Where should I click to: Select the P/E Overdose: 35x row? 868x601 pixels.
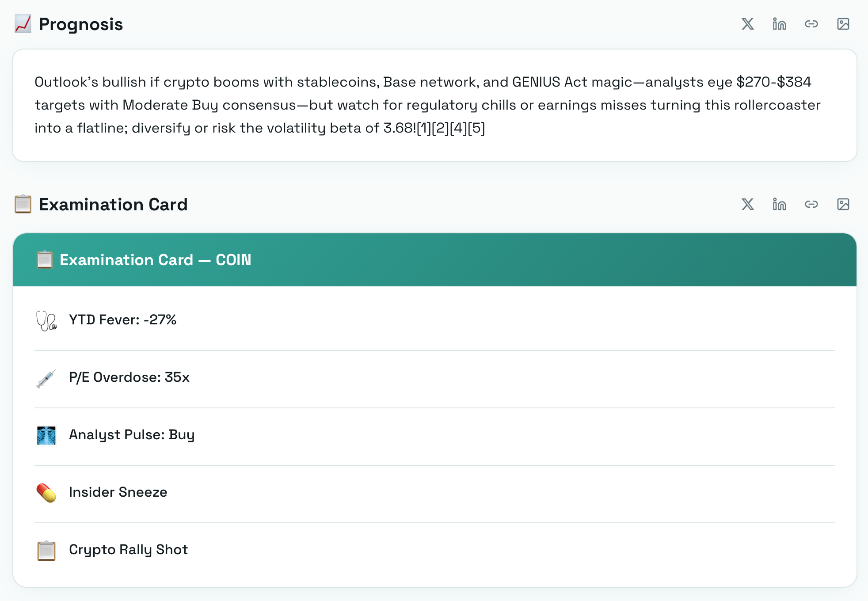pos(129,377)
